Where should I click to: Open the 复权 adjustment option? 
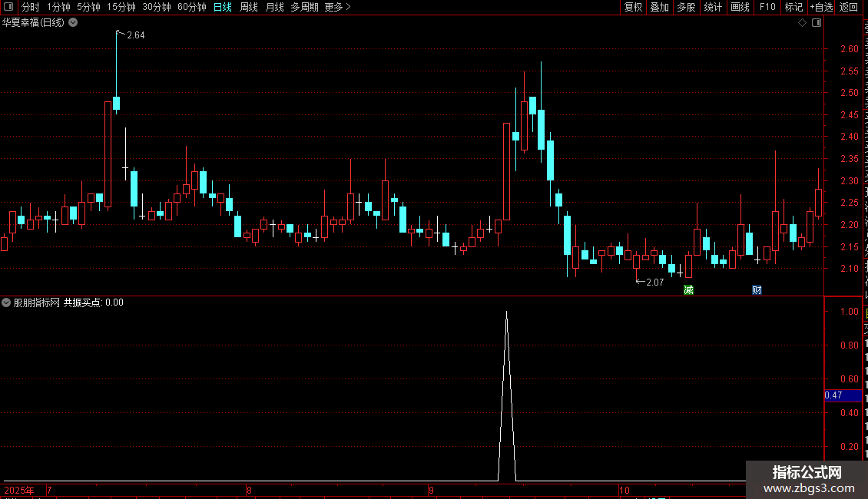(x=633, y=7)
